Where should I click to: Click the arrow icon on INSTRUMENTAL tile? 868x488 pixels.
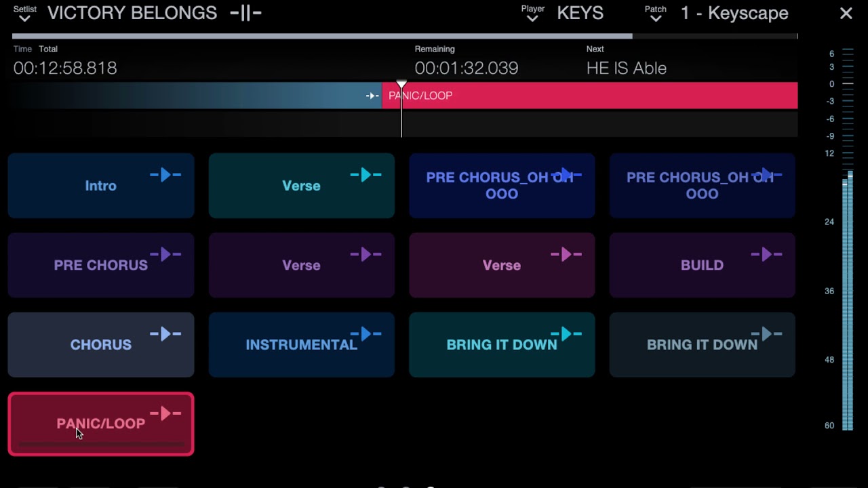pyautogui.click(x=366, y=334)
